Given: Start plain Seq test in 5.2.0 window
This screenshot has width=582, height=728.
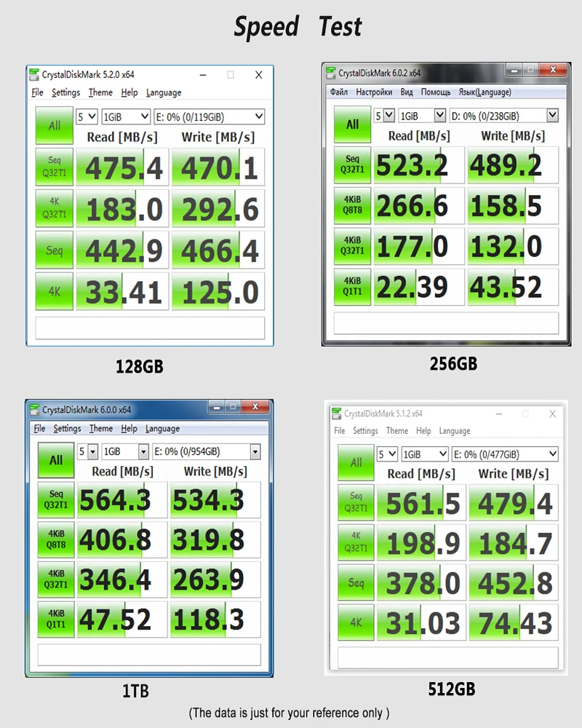Looking at the screenshot, I should click(x=55, y=250).
